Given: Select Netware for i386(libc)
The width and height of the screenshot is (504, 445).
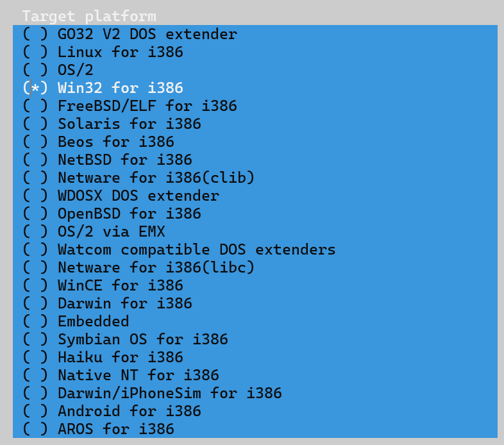Looking at the screenshot, I should pyautogui.click(x=139, y=267).
